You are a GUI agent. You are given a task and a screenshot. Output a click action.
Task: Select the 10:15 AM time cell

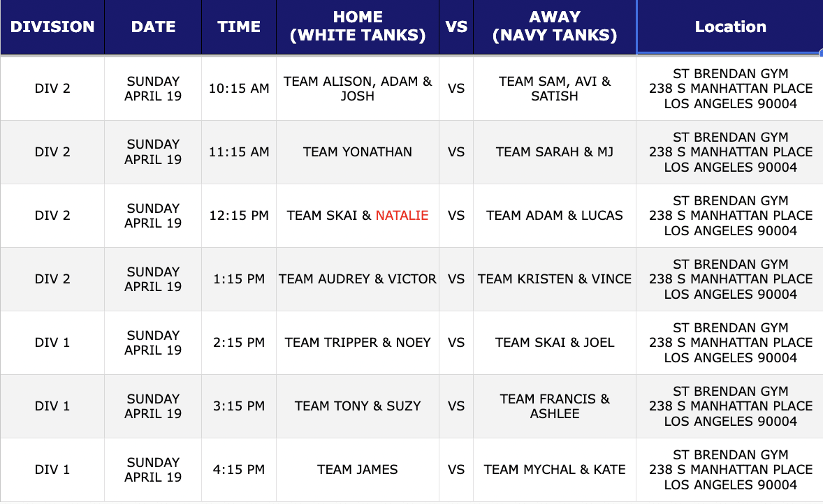(239, 89)
